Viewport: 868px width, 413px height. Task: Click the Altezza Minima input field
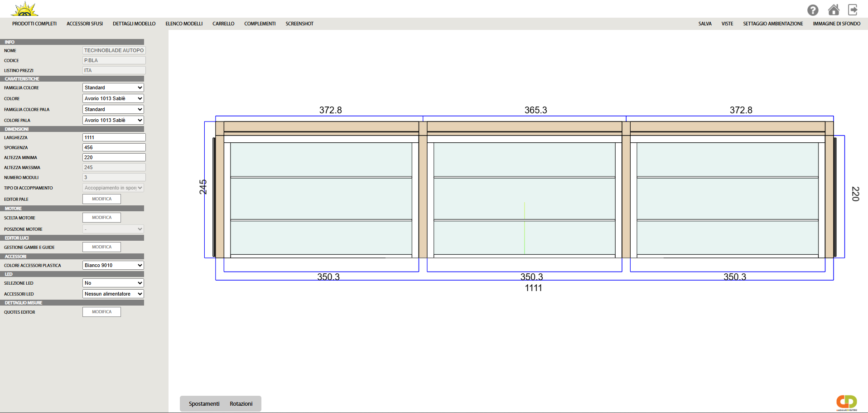click(x=114, y=157)
